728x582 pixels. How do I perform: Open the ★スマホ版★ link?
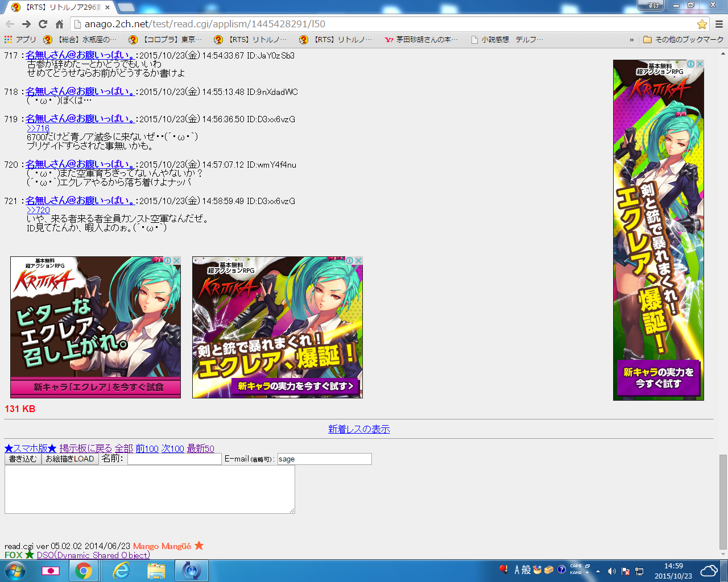pos(31,448)
